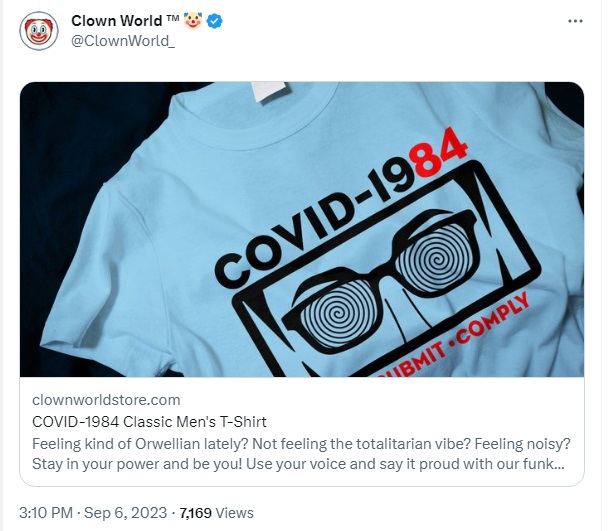This screenshot has width=610, height=531.
Task: Click the spiral glasses graphic on shirt
Action: [x=379, y=280]
